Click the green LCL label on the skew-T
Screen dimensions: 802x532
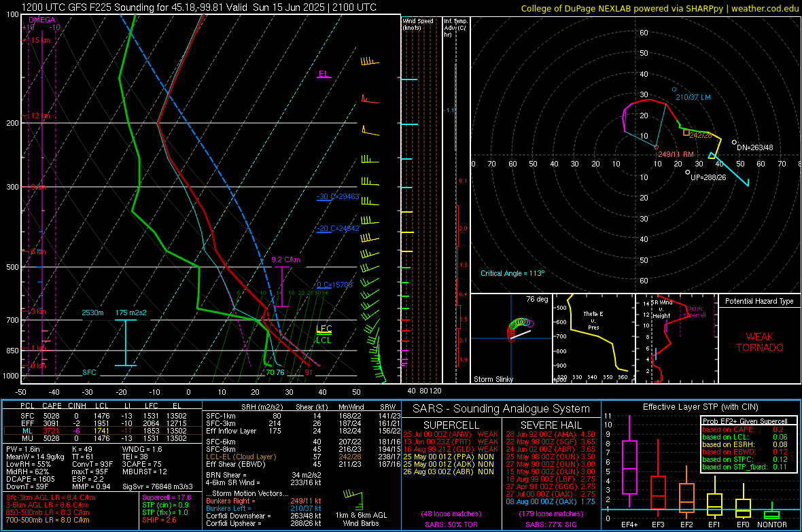324,340
